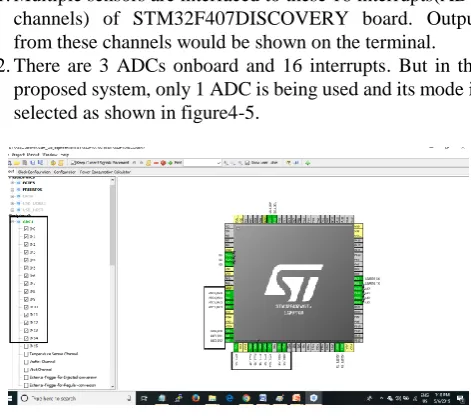Click the tree panel scroll-up arrow
The image size is (471, 420).
pyautogui.click(x=113, y=180)
